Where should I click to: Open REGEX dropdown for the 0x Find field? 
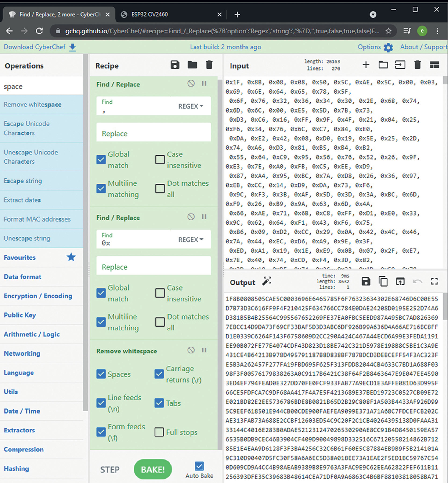click(191, 240)
